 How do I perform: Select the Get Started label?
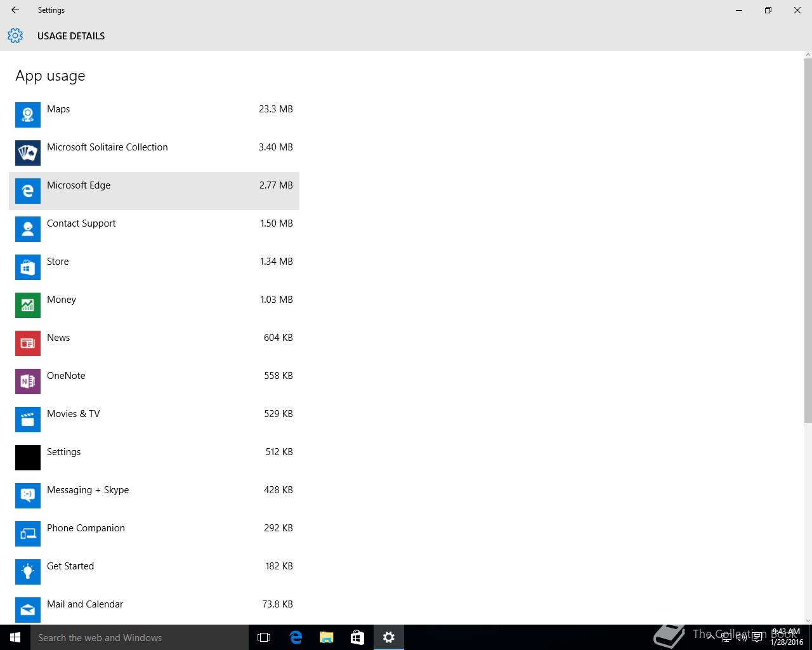(70, 566)
